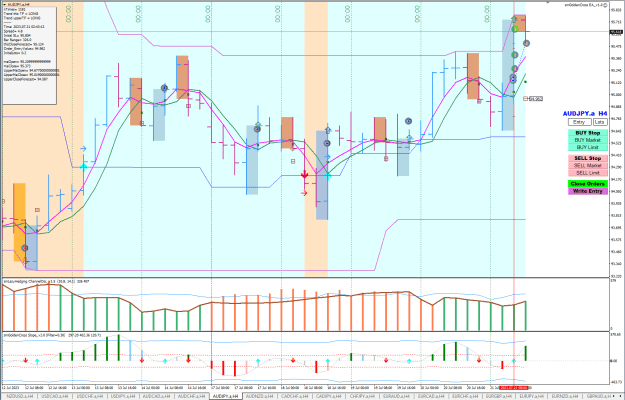Switch to the AUDCHF.a,H4 chart tab
The width and height of the screenshot is (625, 400).
(191, 396)
